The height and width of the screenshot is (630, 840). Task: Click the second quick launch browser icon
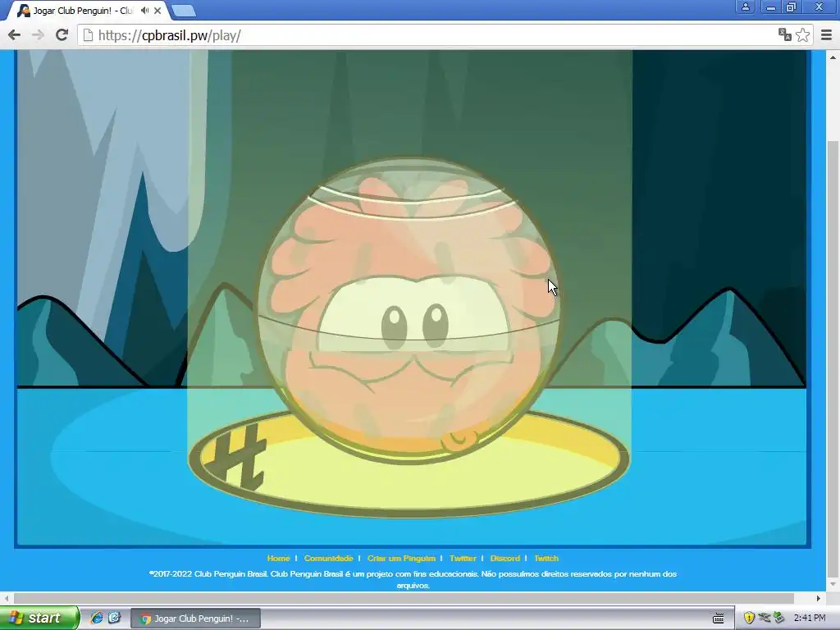tap(114, 618)
